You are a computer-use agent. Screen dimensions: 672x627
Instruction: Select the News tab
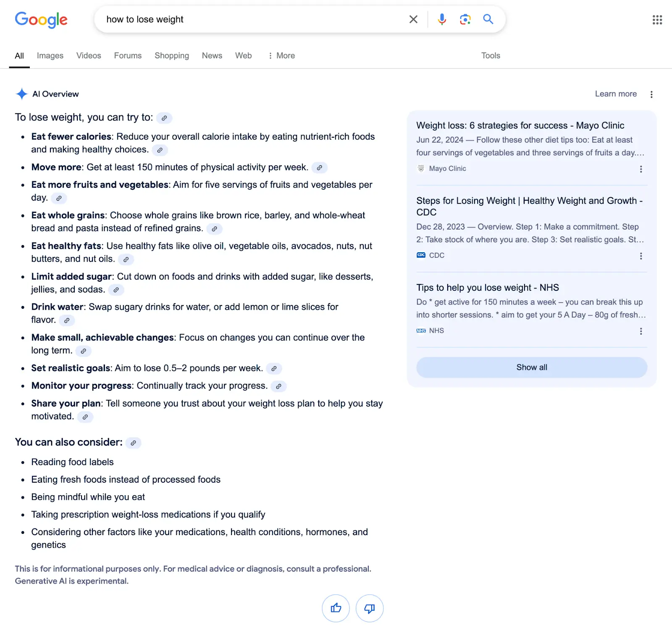click(212, 55)
